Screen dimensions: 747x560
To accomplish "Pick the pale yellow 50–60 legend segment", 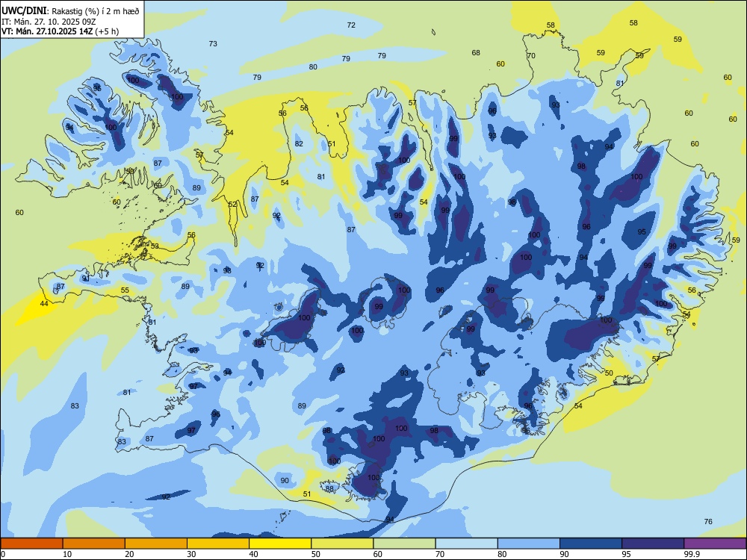I will 342,544.
